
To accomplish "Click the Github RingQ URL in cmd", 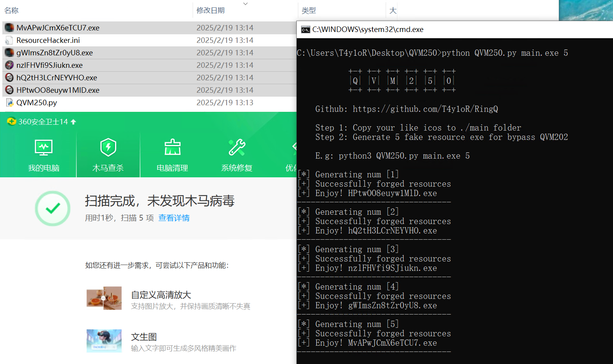I will [x=425, y=109].
